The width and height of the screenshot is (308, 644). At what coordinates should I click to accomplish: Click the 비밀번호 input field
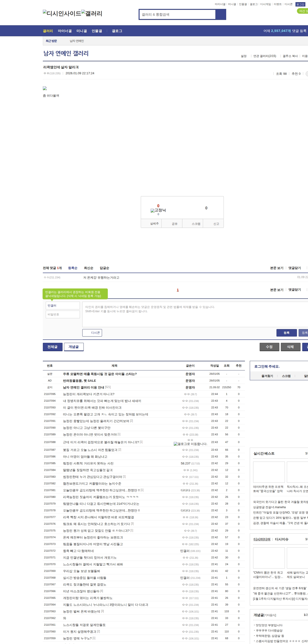(x=63, y=314)
